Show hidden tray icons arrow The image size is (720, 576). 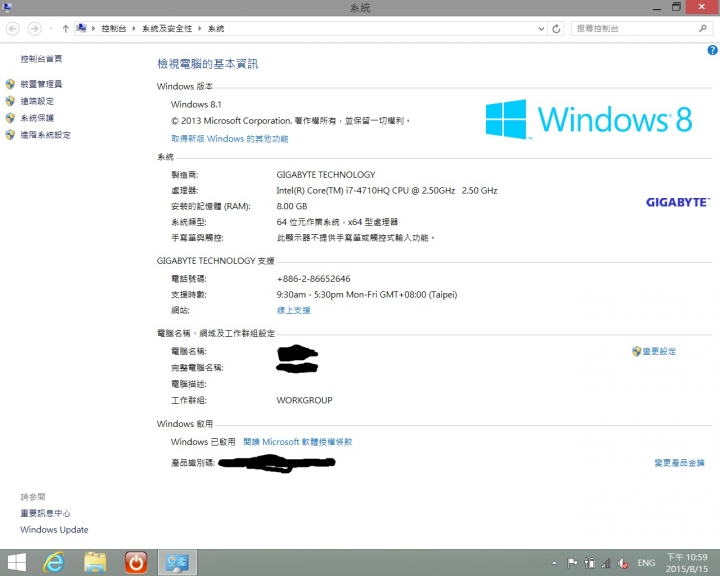554,563
